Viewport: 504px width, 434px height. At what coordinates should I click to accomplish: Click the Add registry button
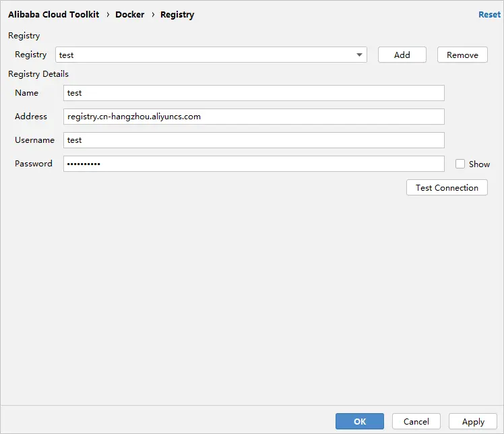(x=402, y=55)
